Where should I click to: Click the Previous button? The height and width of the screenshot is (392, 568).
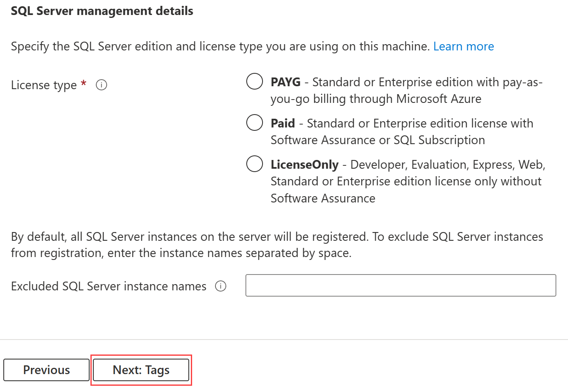point(46,370)
